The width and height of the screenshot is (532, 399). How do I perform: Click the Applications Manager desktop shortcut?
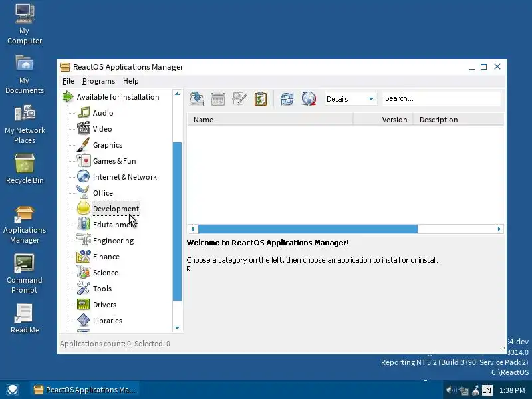(25, 225)
